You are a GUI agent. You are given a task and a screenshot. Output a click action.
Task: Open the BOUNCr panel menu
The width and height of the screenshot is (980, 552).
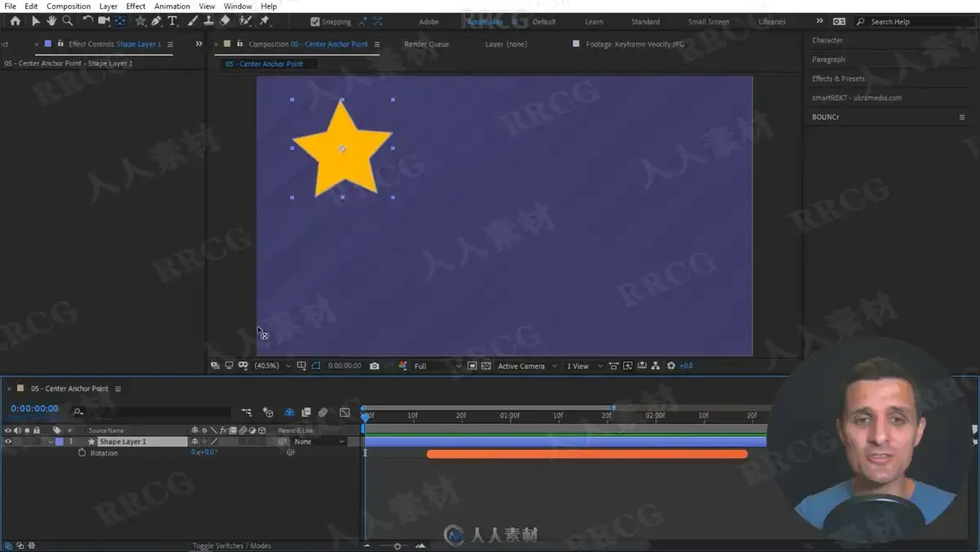click(x=962, y=118)
